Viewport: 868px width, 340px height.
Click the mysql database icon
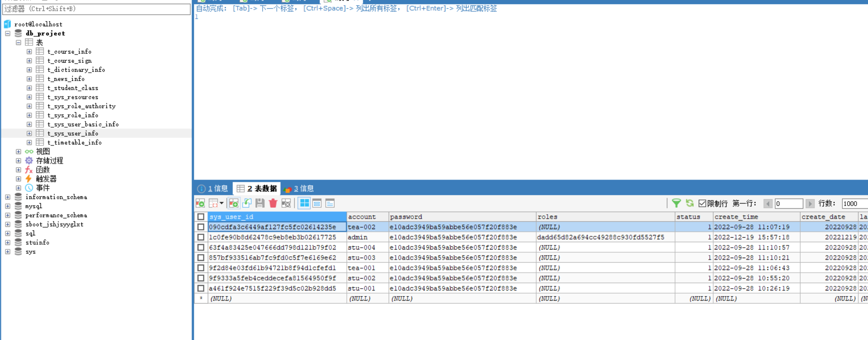(18, 206)
